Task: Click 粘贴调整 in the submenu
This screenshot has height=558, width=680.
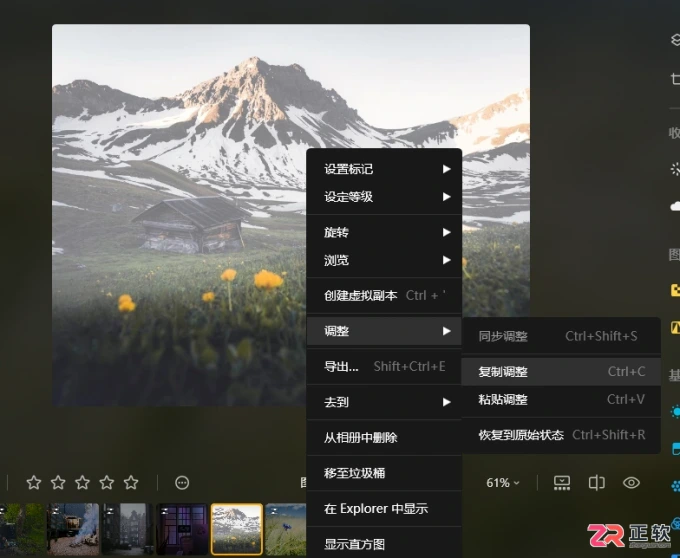Action: [561, 400]
